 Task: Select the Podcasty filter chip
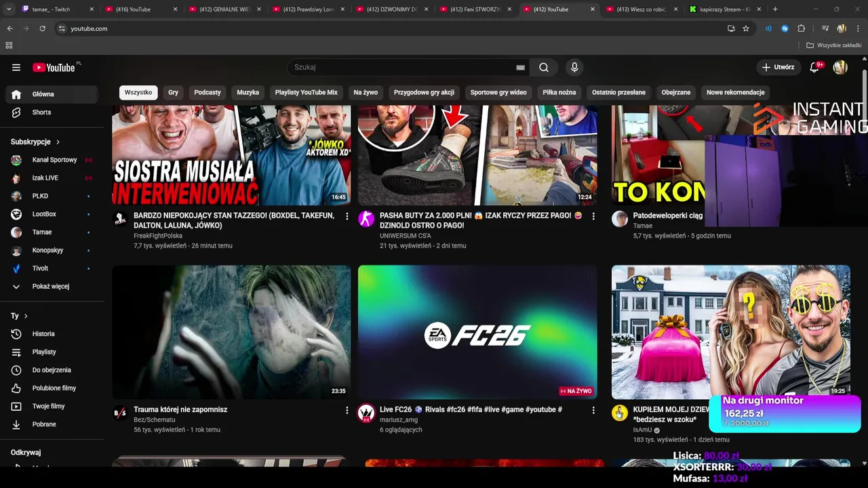(x=208, y=92)
